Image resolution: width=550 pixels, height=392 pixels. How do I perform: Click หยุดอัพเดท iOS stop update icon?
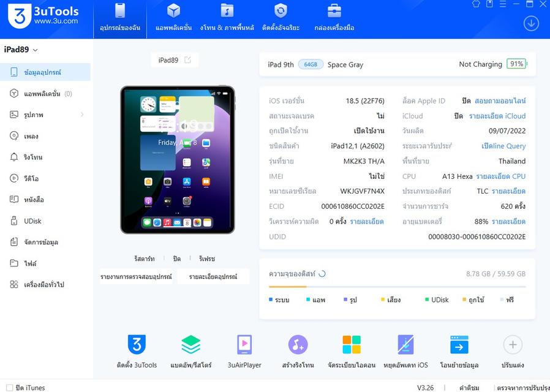pyautogui.click(x=405, y=345)
